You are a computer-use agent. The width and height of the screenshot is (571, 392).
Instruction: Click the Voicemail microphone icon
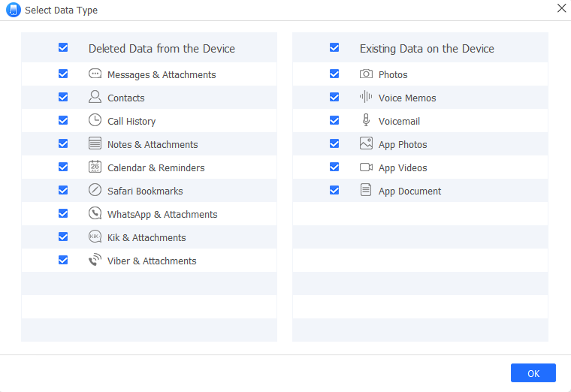[x=366, y=120]
